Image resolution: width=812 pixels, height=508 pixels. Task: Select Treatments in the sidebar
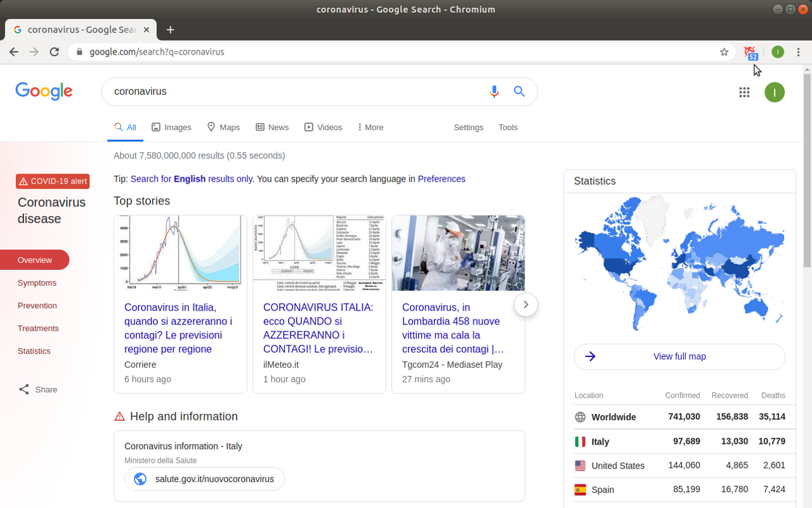click(38, 328)
